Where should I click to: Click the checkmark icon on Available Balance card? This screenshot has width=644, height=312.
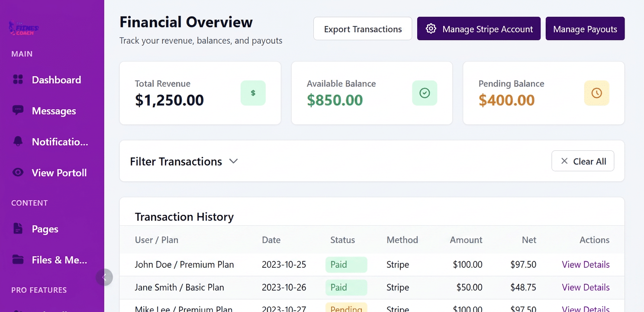click(x=425, y=93)
